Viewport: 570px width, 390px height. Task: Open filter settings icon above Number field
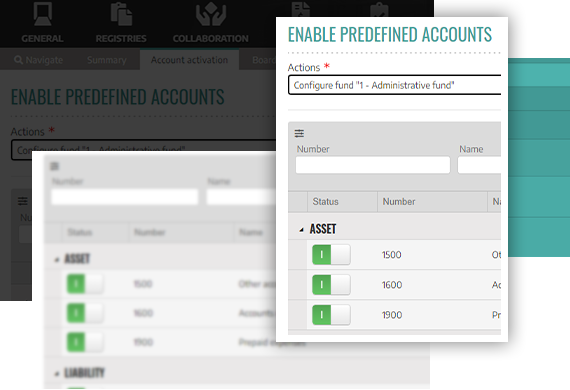point(299,133)
